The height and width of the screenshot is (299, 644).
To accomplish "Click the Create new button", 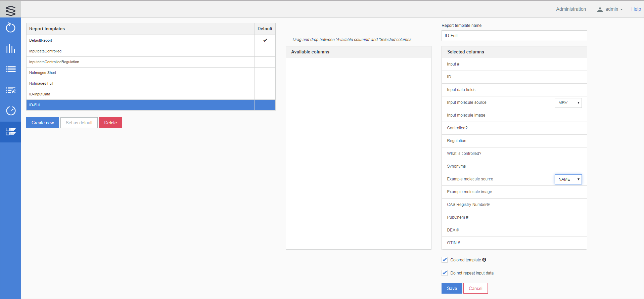I will coord(43,123).
